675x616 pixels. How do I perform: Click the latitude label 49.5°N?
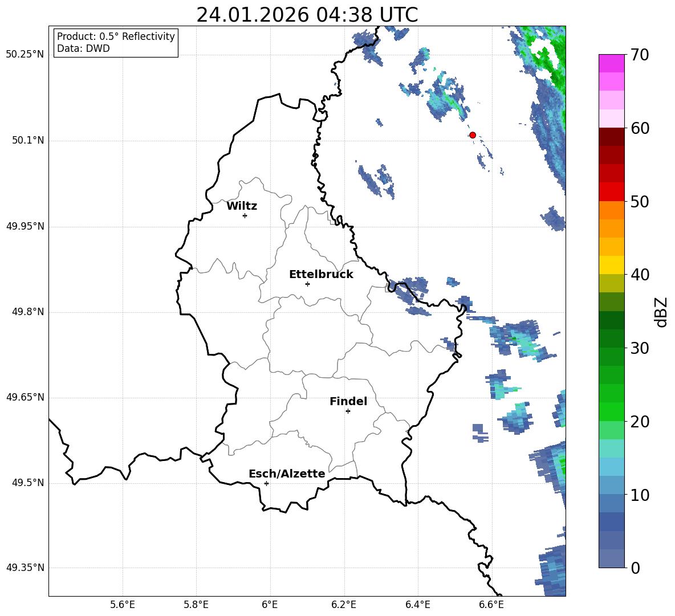28,483
